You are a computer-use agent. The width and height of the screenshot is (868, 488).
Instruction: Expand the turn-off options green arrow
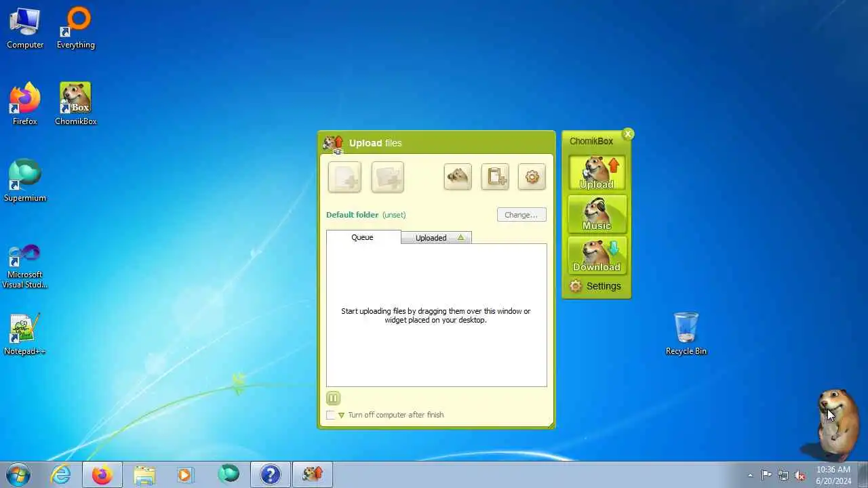click(341, 415)
